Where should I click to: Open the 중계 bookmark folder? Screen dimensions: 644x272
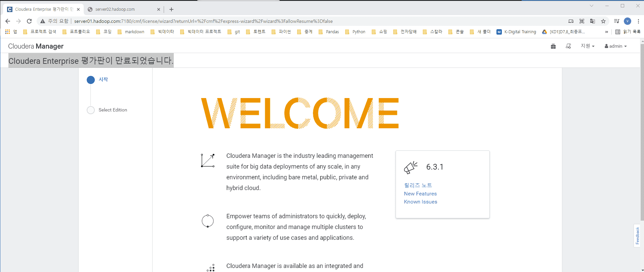(x=305, y=32)
